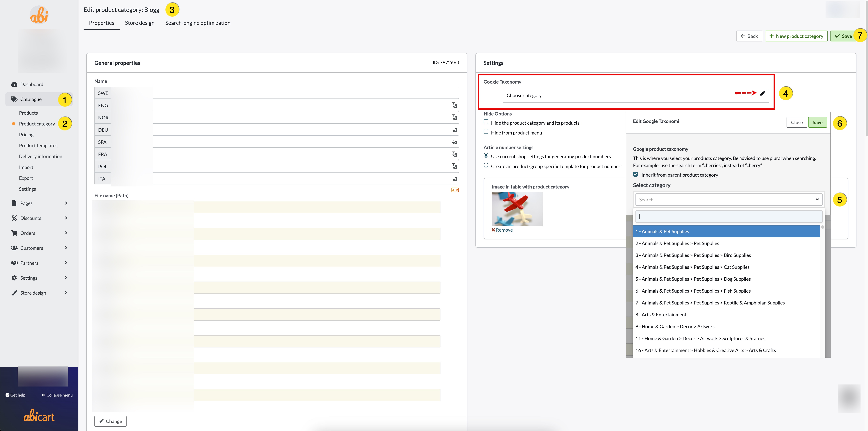Click the Orders shopping cart icon
868x431 pixels.
[x=14, y=233]
